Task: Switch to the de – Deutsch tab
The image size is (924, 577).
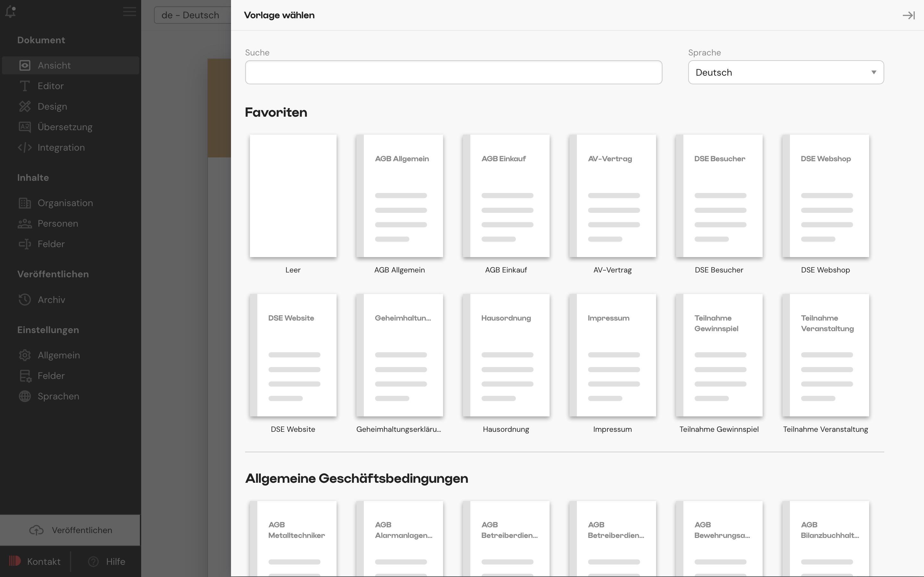Action: (x=190, y=15)
